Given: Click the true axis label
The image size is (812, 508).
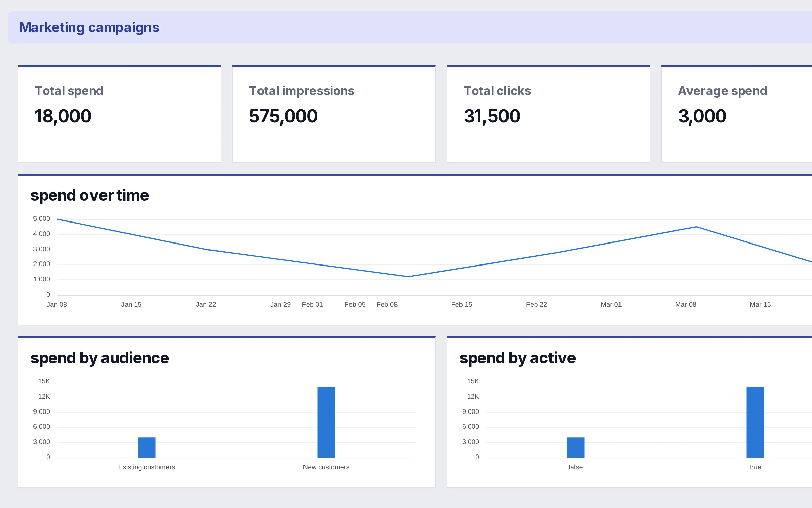Looking at the screenshot, I should click(x=755, y=467).
